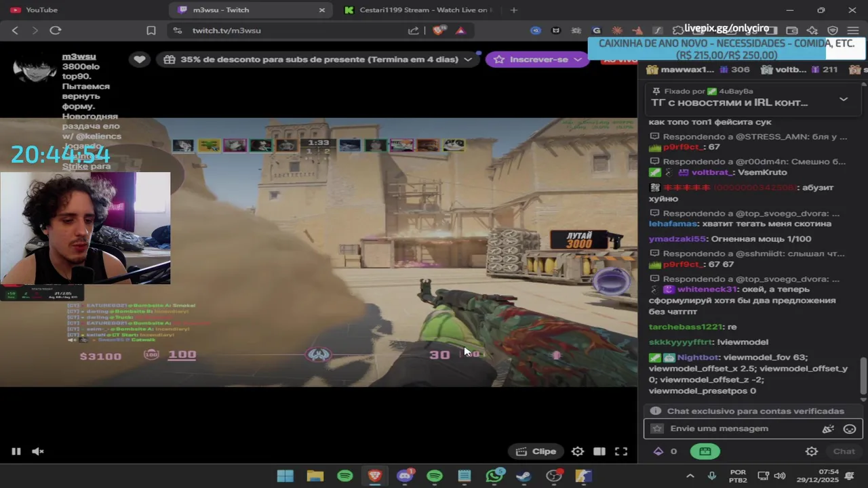Screen dimensions: 868x488
Task: Expand the pinned message by 4uBayBa
Action: pos(844,99)
